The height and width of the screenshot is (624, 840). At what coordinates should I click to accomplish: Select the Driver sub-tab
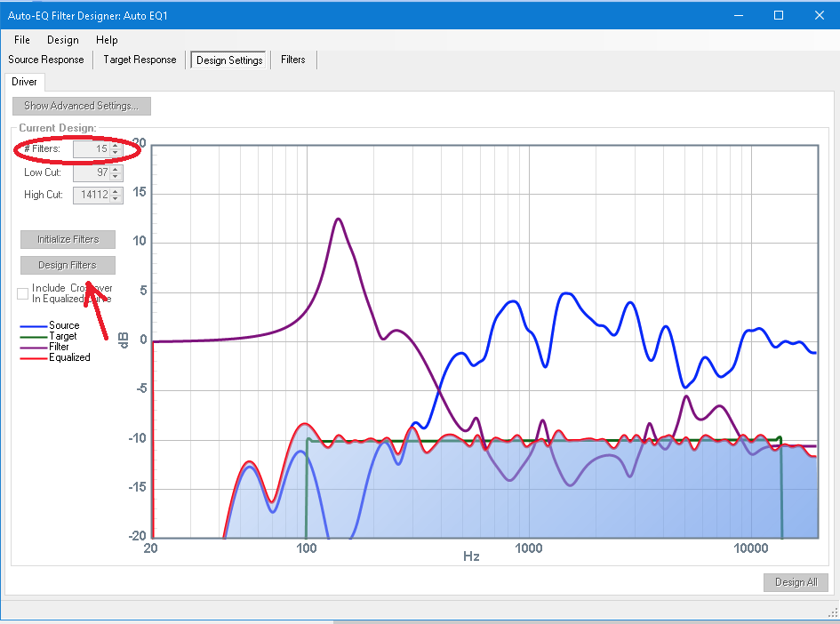click(24, 82)
